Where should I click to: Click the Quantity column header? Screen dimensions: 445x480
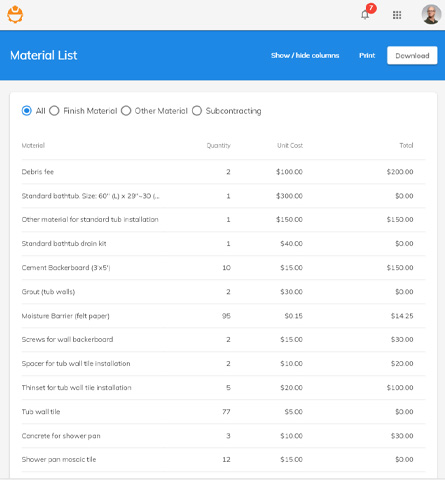(x=218, y=145)
